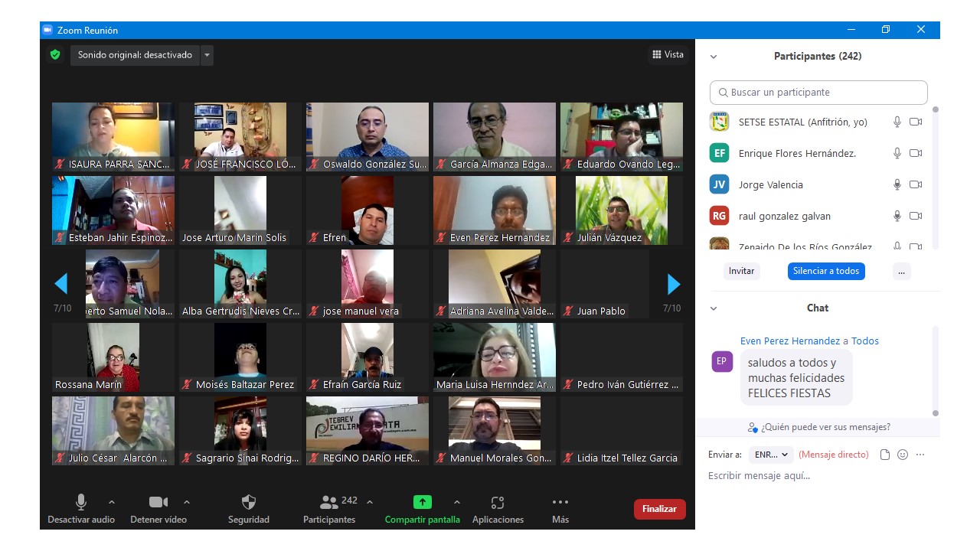This screenshot has height=551, width=980.
Task: Click Buscar un participante search field
Action: point(818,93)
